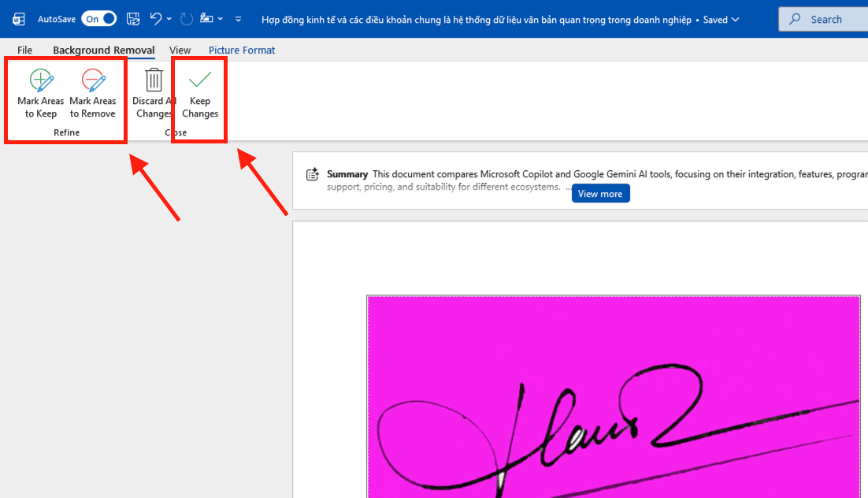The height and width of the screenshot is (498, 868).
Task: Expand the Quick Access Toolbar customization chevron
Action: pos(237,18)
